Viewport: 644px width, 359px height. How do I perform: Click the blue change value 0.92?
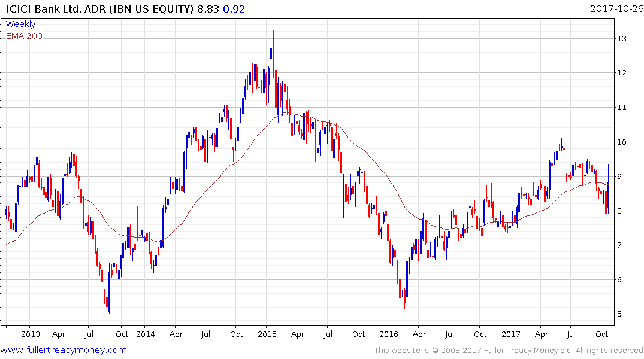coord(234,9)
